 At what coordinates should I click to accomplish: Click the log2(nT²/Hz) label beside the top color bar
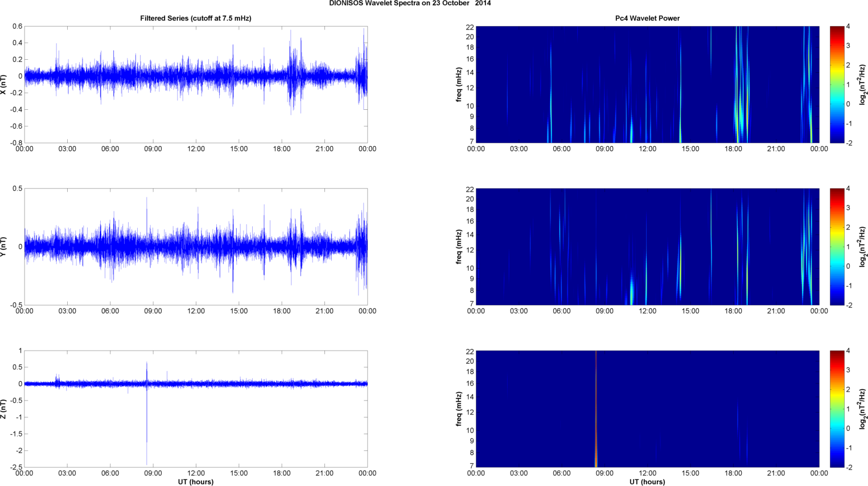pyautogui.click(x=863, y=84)
